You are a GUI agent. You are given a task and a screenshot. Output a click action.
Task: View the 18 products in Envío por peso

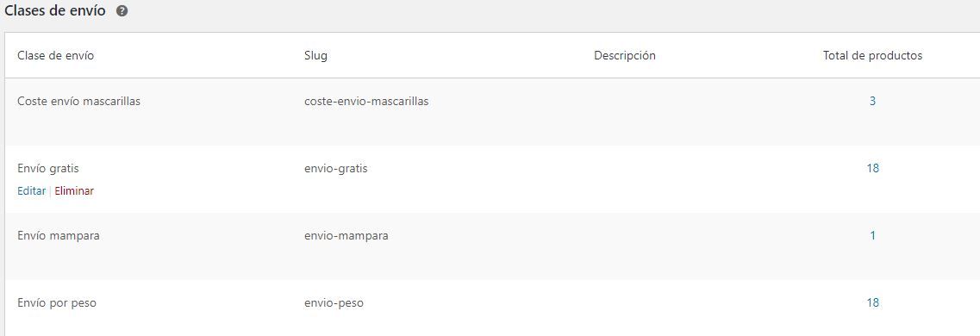(x=872, y=303)
